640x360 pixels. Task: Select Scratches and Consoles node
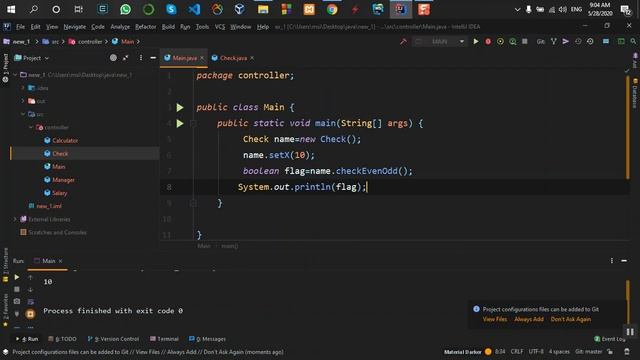[57, 232]
